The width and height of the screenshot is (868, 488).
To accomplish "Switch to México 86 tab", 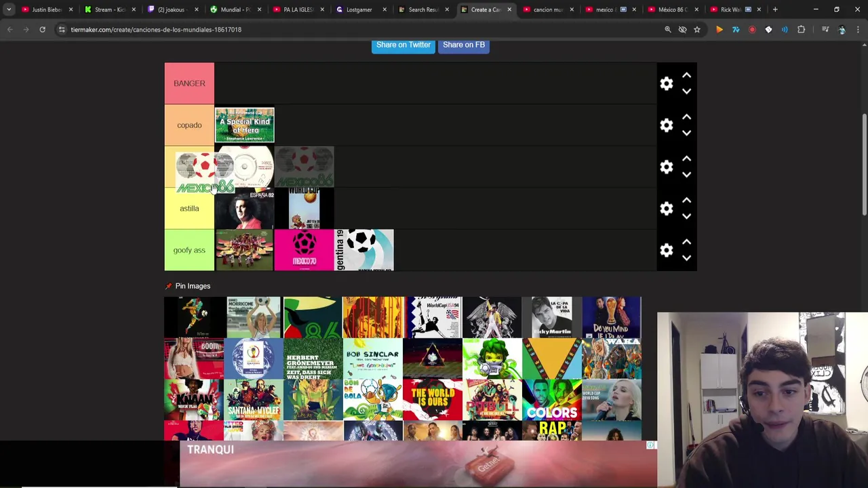I will (673, 9).
